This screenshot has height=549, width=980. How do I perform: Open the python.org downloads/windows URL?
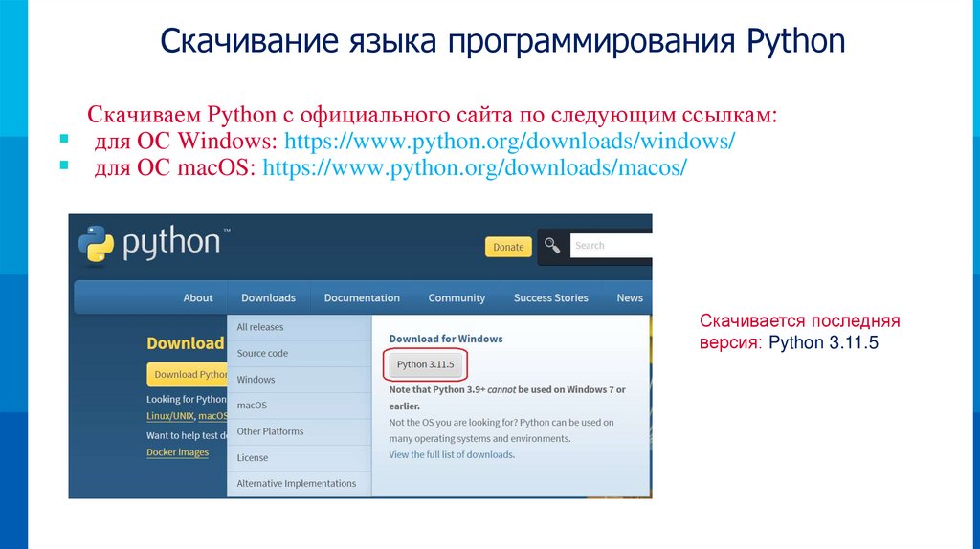tap(509, 142)
